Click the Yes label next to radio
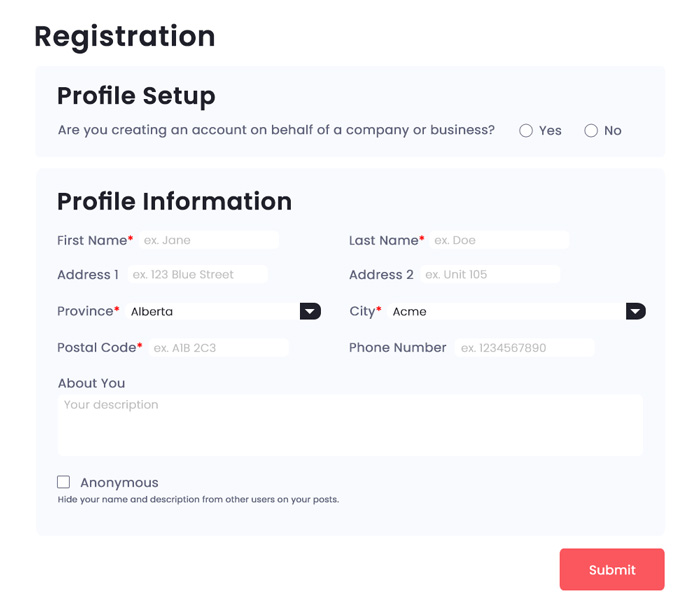Viewport: 700px width, 616px height. coord(550,130)
